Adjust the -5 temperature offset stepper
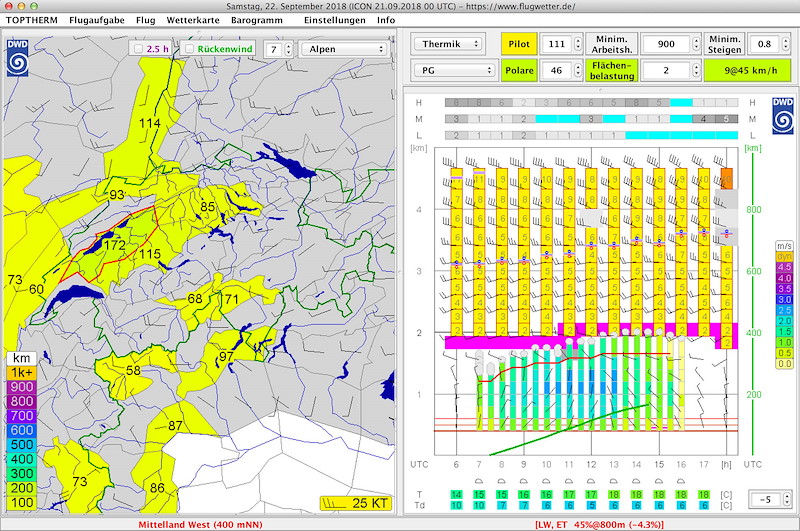 tap(786, 499)
